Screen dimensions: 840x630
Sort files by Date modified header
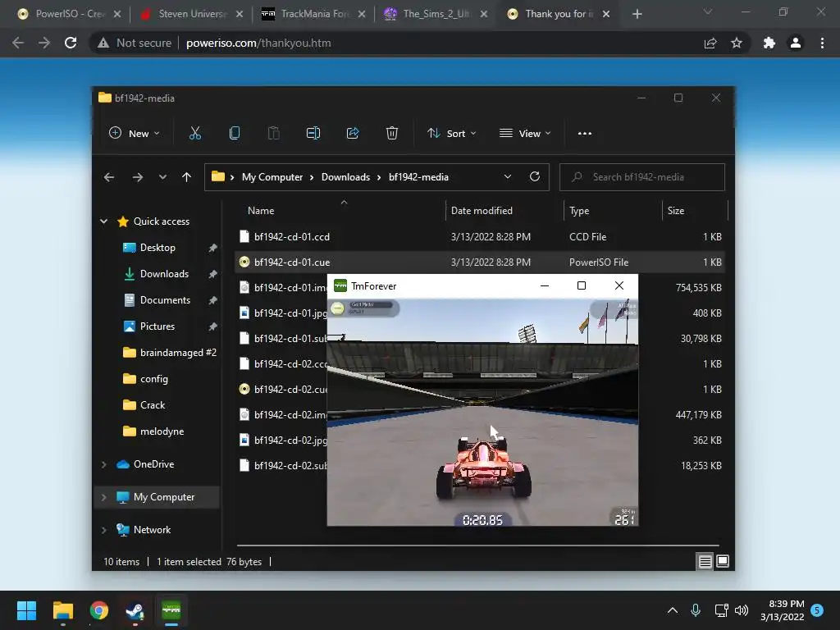point(482,211)
